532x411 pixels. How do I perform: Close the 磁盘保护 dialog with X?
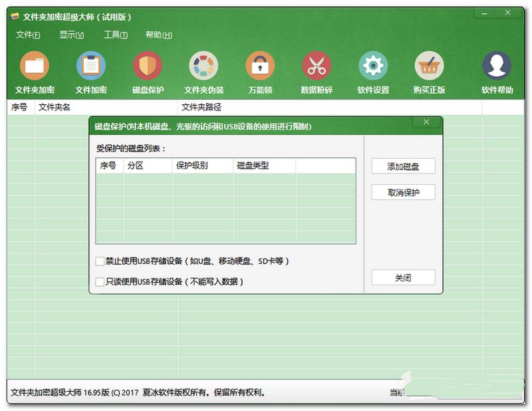426,122
